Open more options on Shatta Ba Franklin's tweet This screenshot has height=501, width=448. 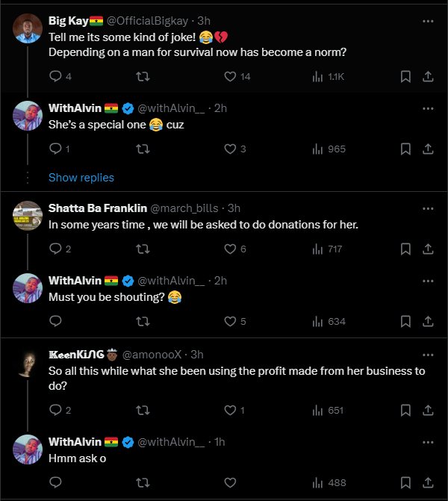(428, 208)
